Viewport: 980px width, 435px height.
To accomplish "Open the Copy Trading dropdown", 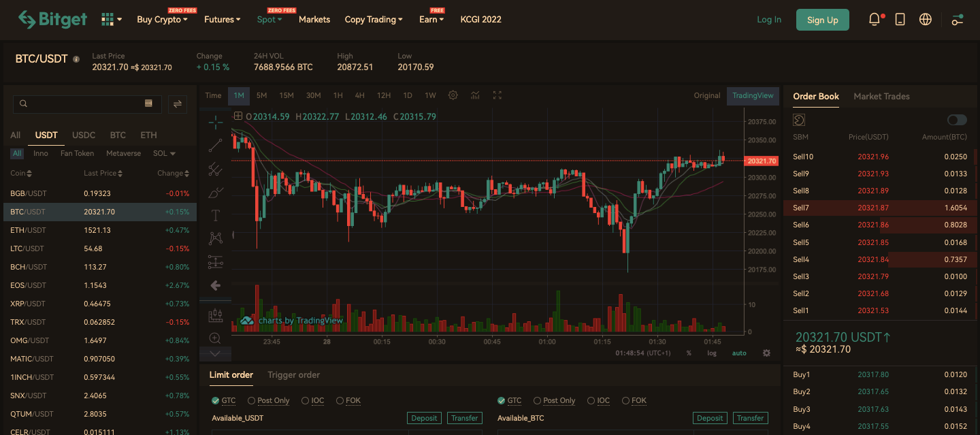I will (x=374, y=20).
